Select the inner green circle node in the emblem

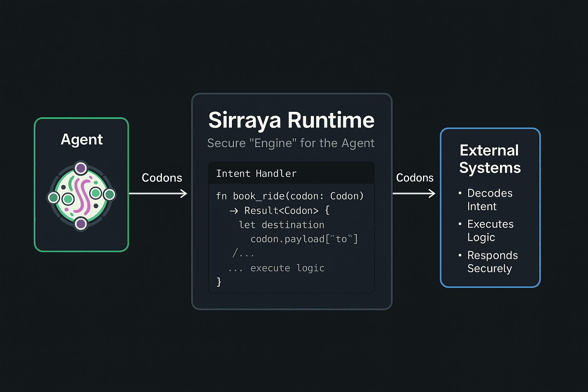tap(68, 199)
